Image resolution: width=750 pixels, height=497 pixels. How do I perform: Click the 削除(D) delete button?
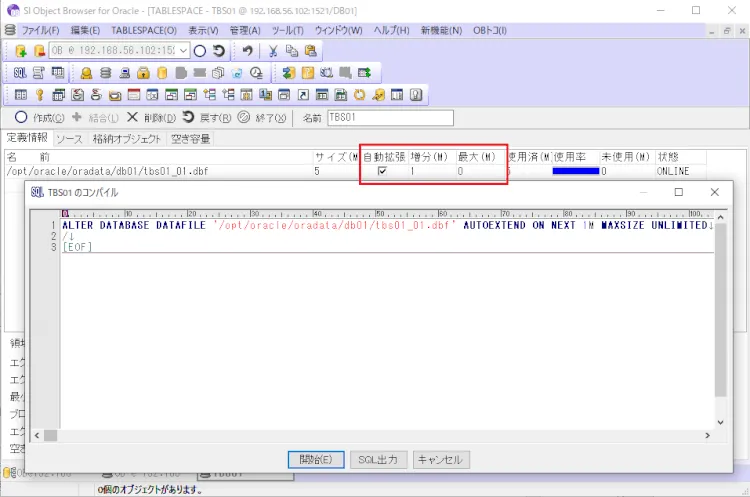click(152, 118)
